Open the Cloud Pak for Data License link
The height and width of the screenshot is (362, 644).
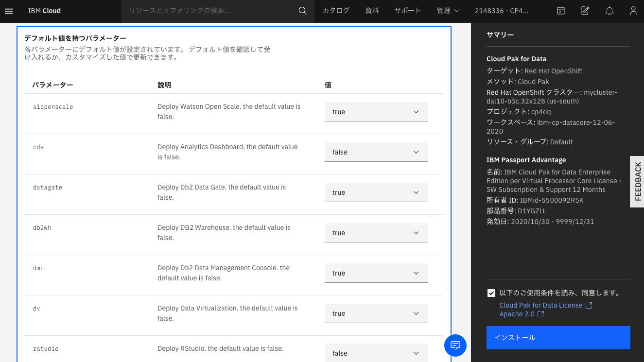(540, 305)
